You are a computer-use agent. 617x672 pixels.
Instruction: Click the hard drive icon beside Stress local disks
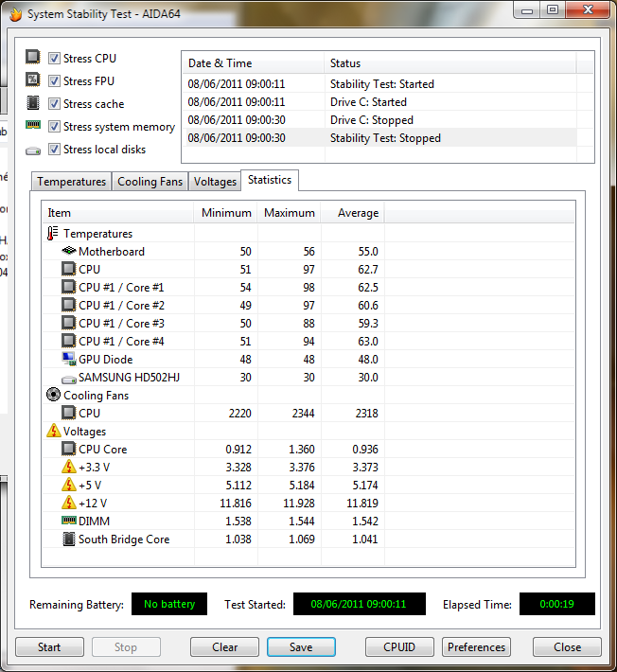tap(33, 150)
